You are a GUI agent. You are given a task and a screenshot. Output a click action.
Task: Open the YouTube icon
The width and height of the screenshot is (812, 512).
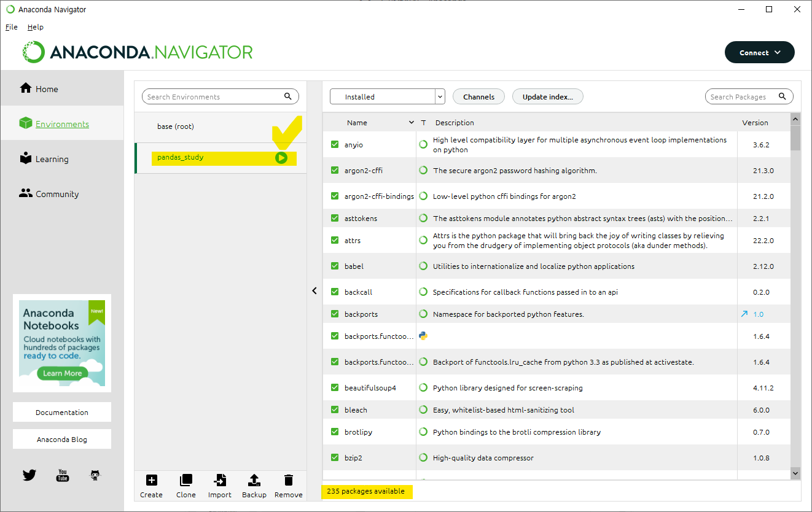63,475
